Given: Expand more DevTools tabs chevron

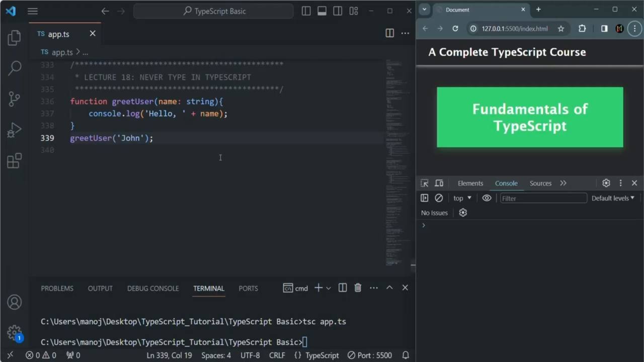Looking at the screenshot, I should pos(563,183).
